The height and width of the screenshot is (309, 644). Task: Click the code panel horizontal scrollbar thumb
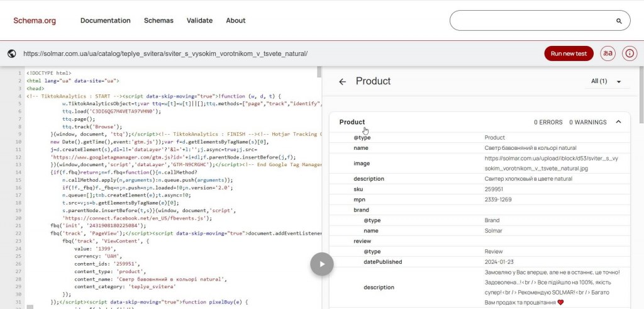[x=30, y=307]
